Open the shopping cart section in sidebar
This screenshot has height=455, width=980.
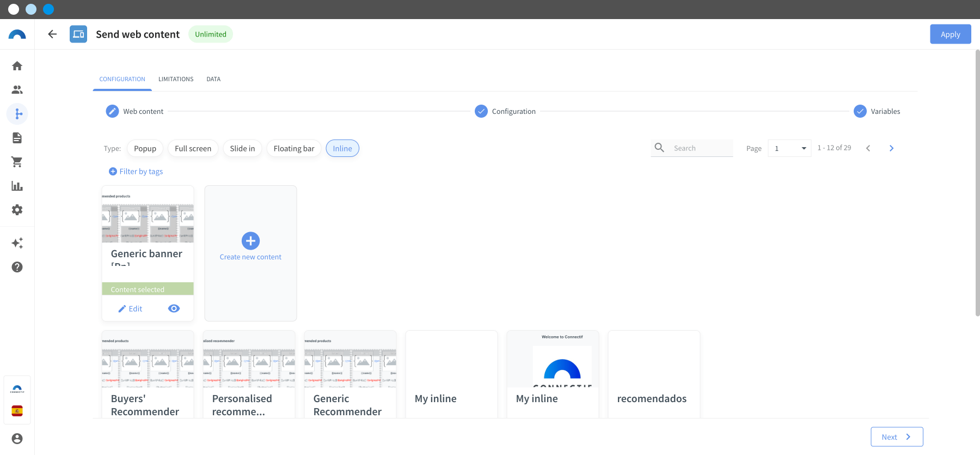tap(17, 162)
